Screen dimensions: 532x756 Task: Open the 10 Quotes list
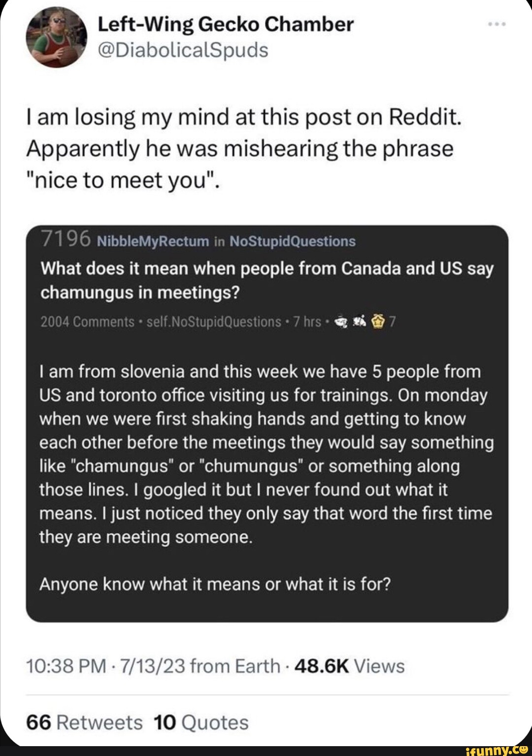tap(201, 723)
